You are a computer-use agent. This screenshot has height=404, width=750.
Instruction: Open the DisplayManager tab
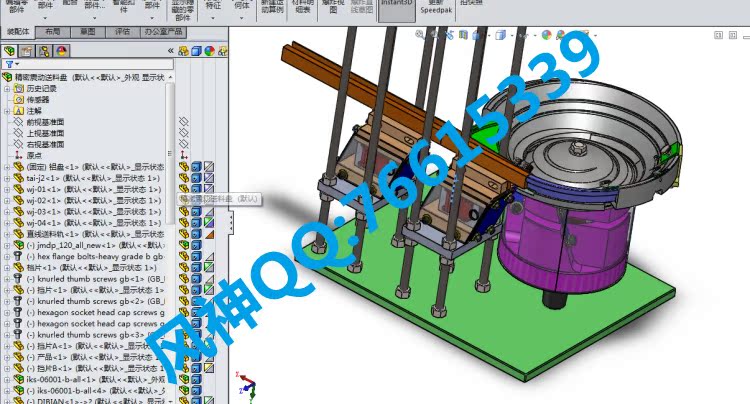(x=62, y=51)
